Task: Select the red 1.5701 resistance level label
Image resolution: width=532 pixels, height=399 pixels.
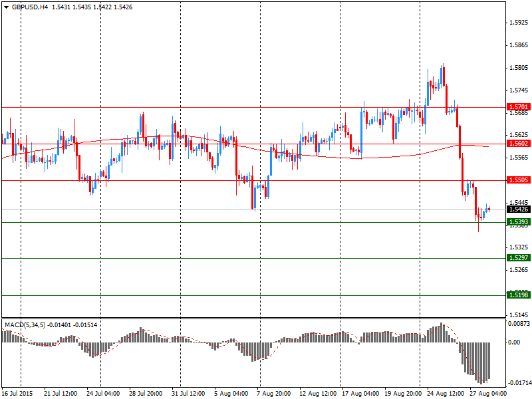Action: point(519,107)
